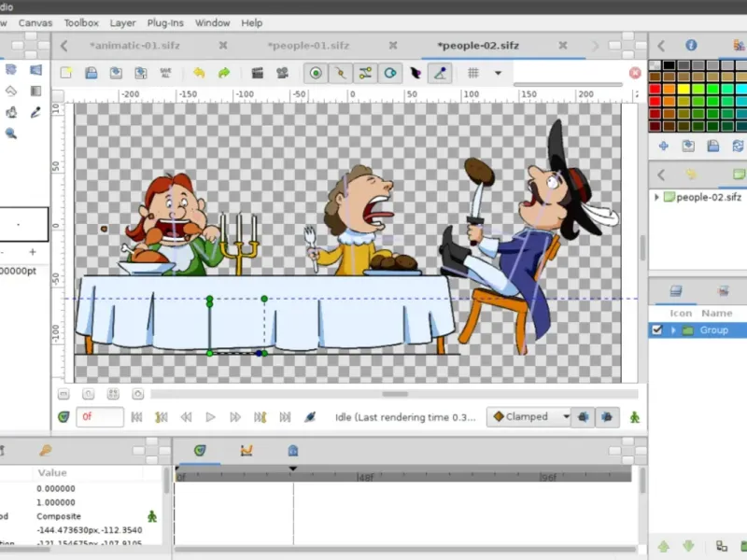Open the Render settings clapperboard icon
Image resolution: width=747 pixels, height=560 pixels.
pos(257,73)
